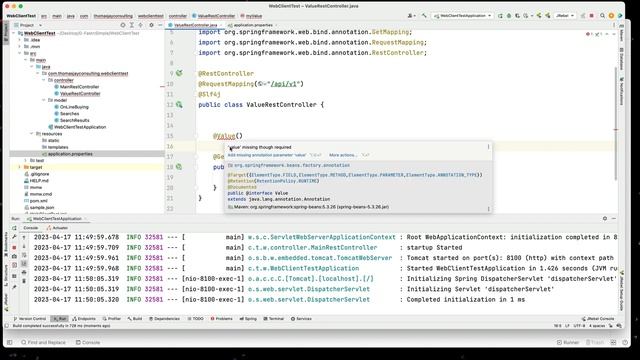Image resolution: width=640 pixels, height=360 pixels.
Task: Click the rerun icon in Run panel sidebar
Action: point(14,228)
